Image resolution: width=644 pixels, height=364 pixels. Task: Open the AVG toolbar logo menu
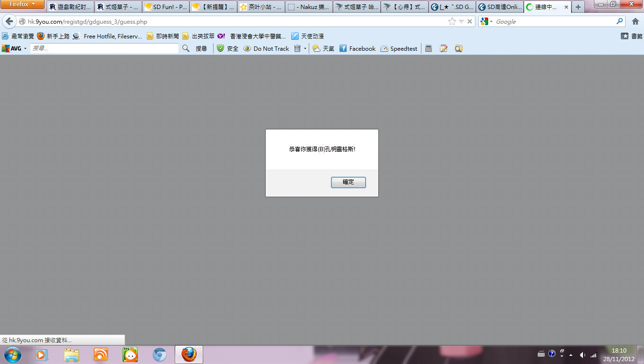(x=14, y=48)
